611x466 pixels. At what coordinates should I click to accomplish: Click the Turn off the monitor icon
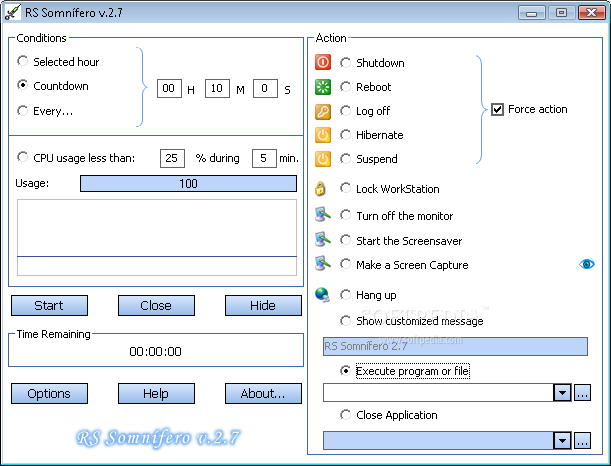tap(323, 215)
